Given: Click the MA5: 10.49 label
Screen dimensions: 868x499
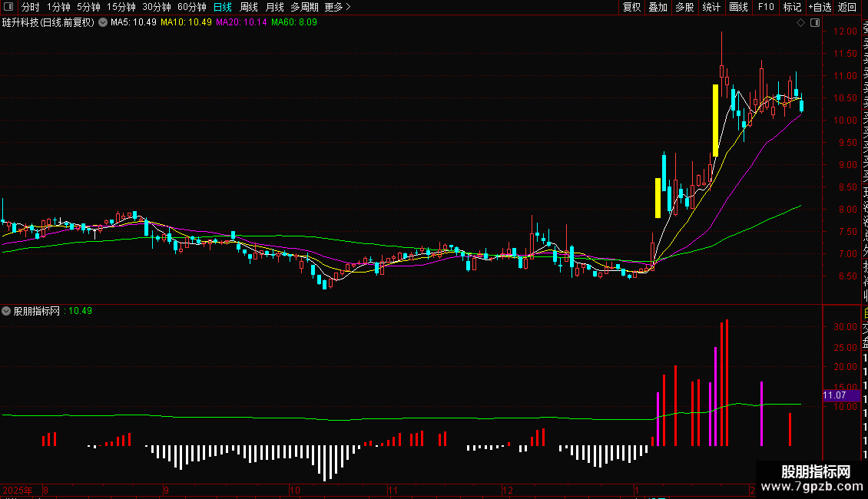Looking at the screenshot, I should [134, 23].
